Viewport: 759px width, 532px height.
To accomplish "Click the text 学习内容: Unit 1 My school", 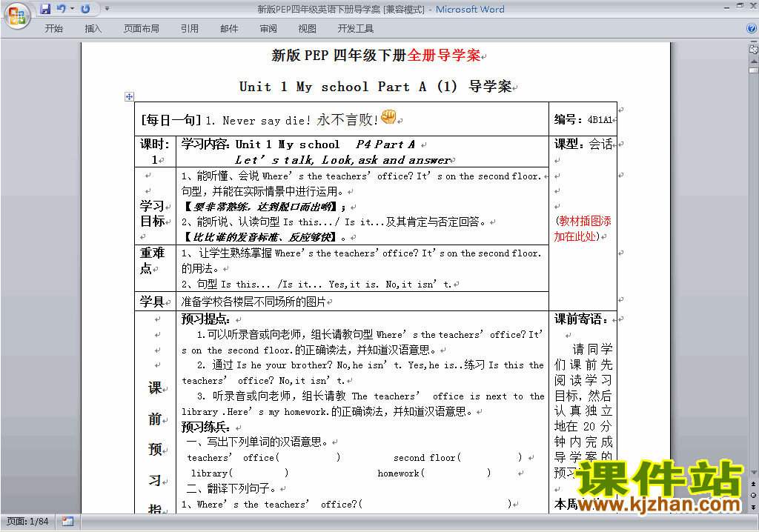I will tap(260, 144).
